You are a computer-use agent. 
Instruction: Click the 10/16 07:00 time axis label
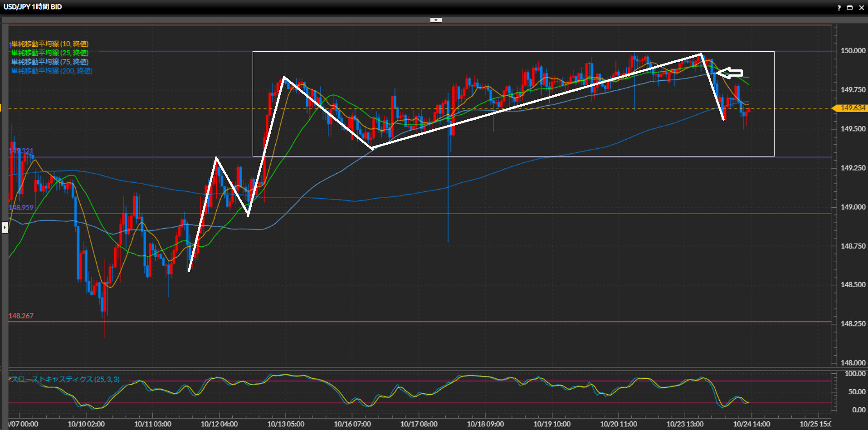[352, 424]
